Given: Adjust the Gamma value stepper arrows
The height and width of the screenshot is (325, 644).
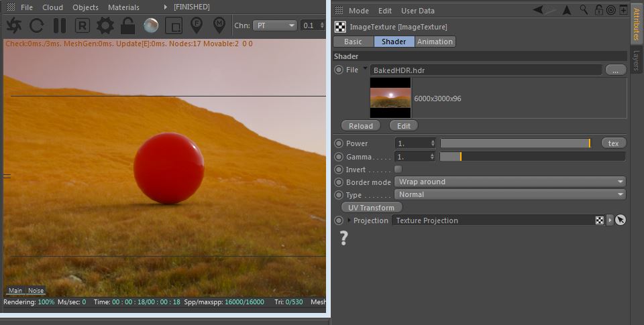Looking at the screenshot, I should (x=431, y=157).
